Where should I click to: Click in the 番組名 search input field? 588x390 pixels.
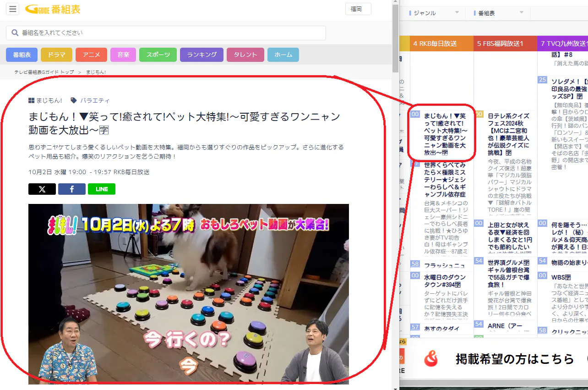[x=169, y=33]
